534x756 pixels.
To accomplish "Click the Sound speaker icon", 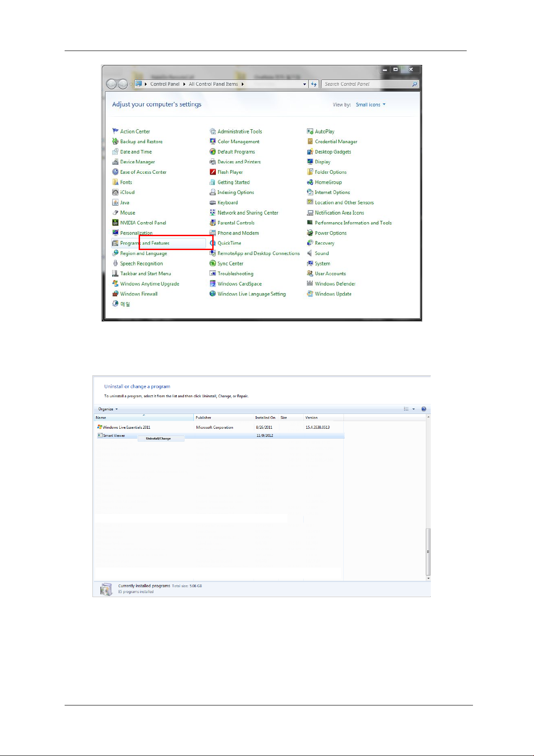I will (x=310, y=253).
